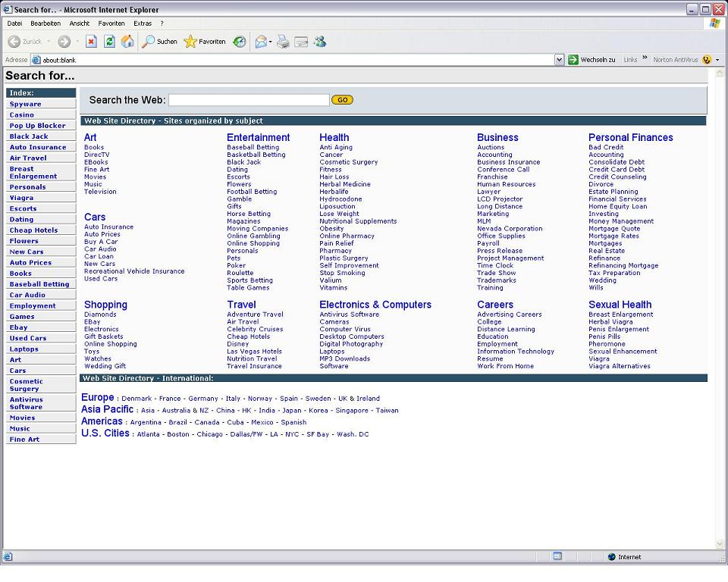728x582 pixels.
Task: Open the Ansicht menu
Action: [80, 23]
